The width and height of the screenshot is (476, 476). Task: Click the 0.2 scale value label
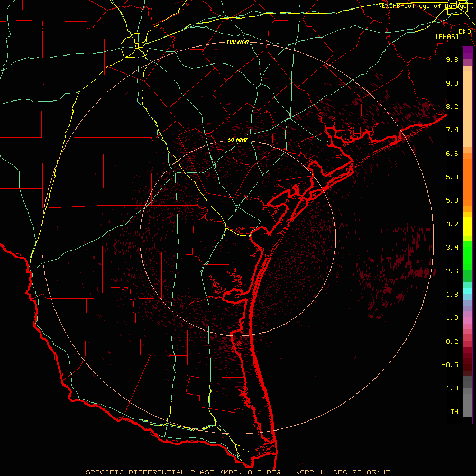point(452,342)
